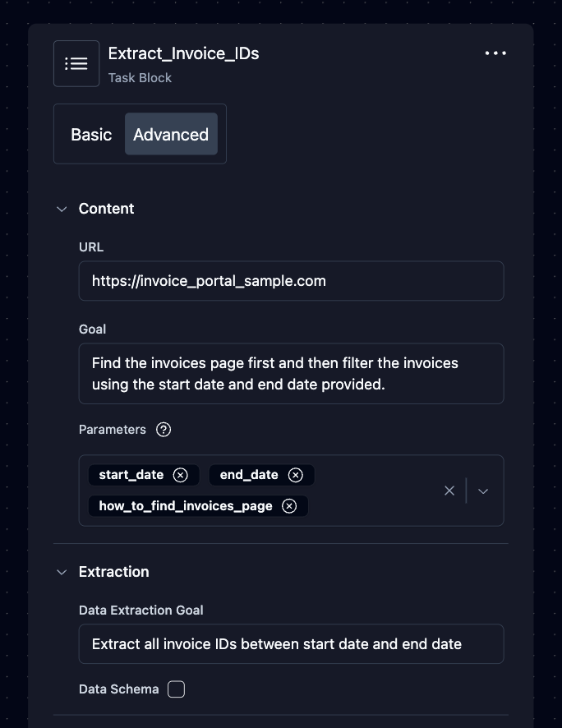Enable the Data Schema checkbox
Image resolution: width=562 pixels, height=728 pixels.
coord(176,689)
